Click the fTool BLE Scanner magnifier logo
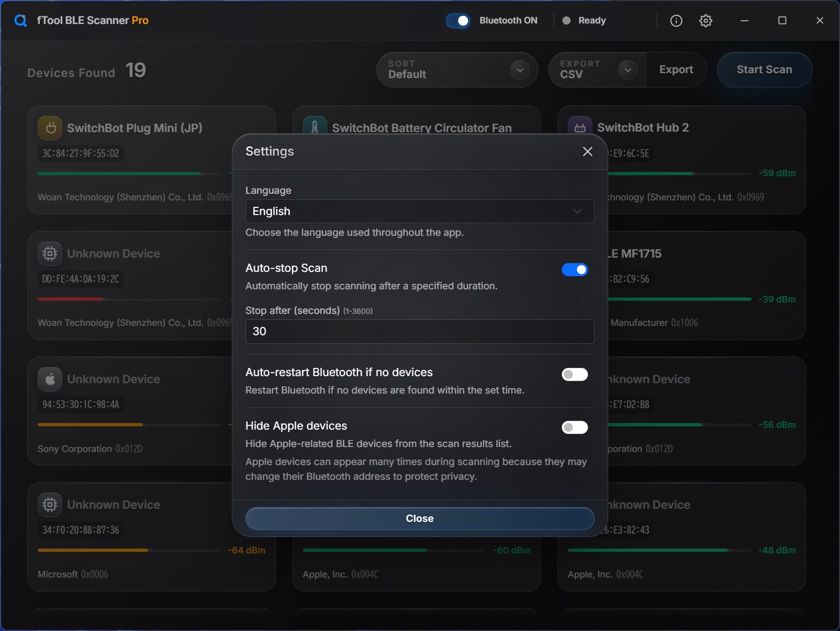 click(x=21, y=21)
